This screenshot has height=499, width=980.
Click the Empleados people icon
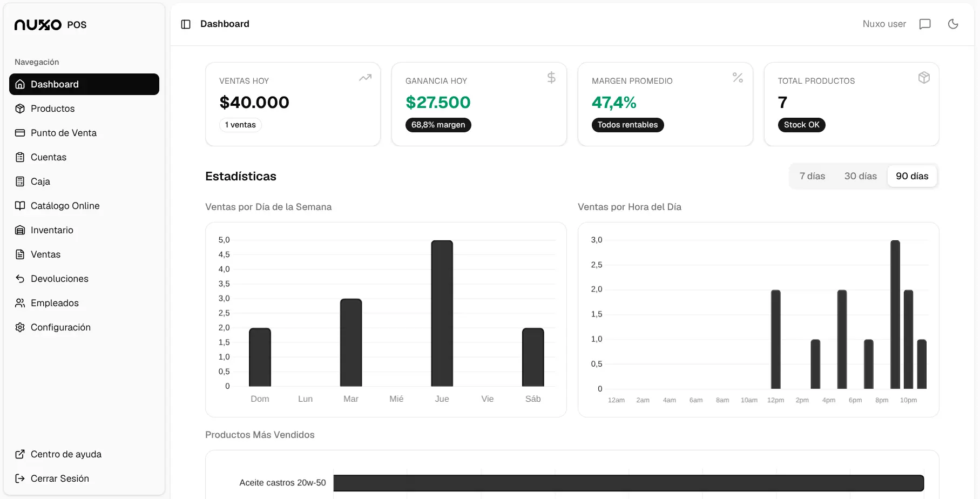tap(20, 303)
